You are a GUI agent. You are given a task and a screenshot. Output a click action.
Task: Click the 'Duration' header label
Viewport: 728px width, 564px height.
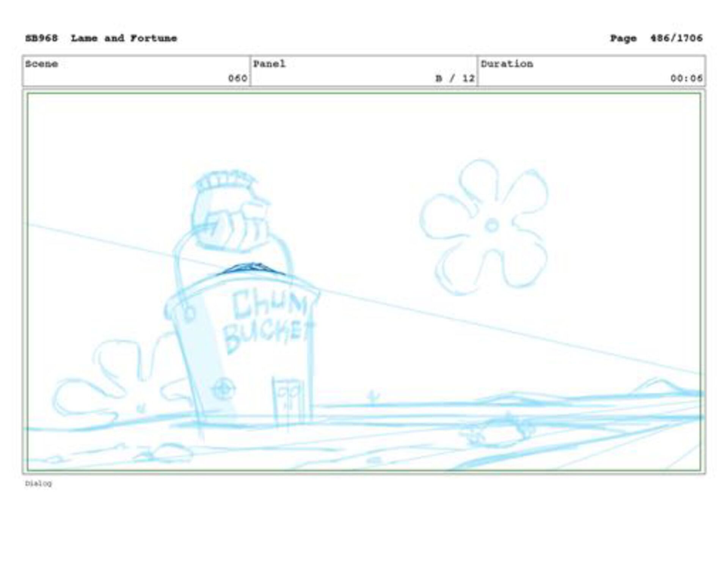coord(507,64)
